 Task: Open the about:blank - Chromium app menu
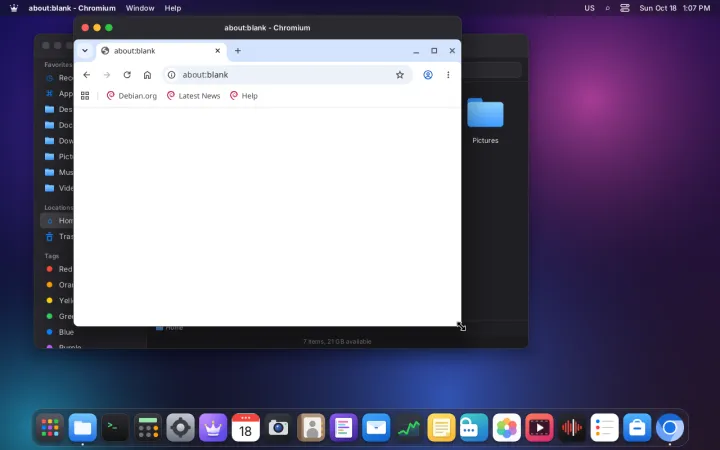pyautogui.click(x=72, y=8)
